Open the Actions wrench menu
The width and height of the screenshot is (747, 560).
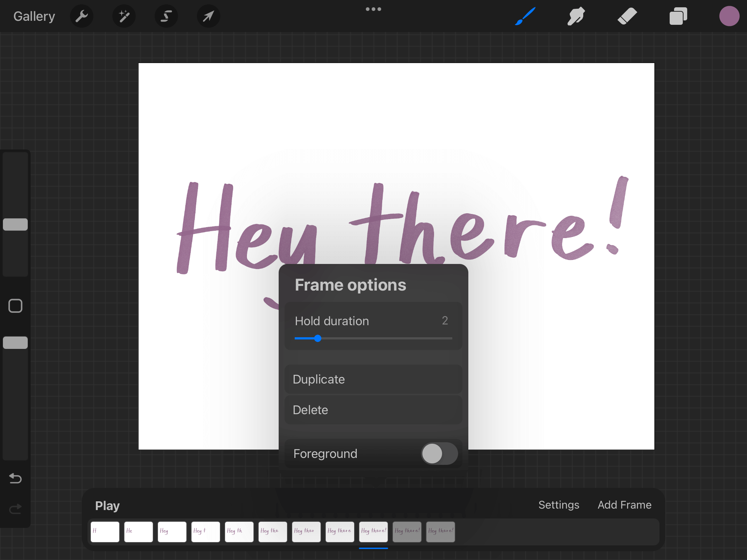point(82,16)
